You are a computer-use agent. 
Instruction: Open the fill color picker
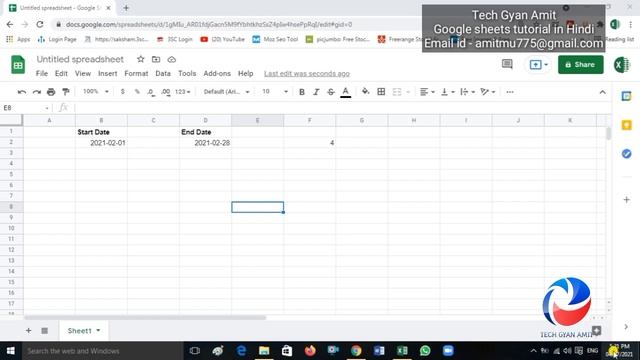(x=365, y=92)
